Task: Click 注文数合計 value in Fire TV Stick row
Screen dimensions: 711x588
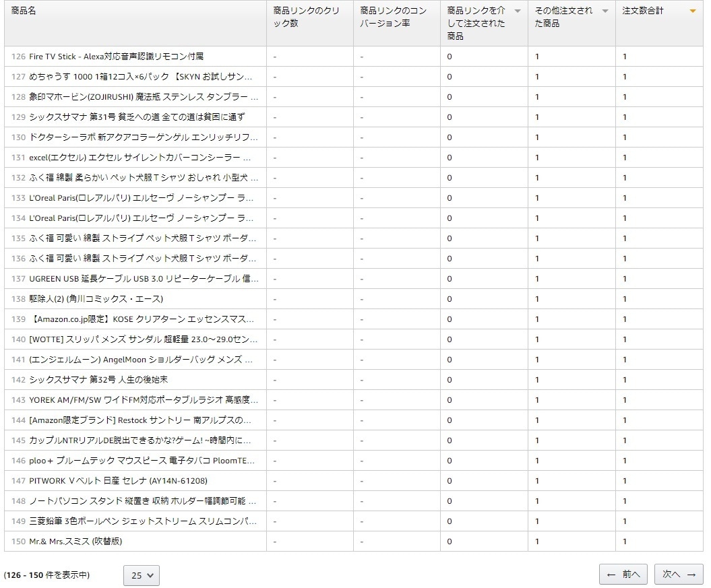Action: (x=624, y=57)
